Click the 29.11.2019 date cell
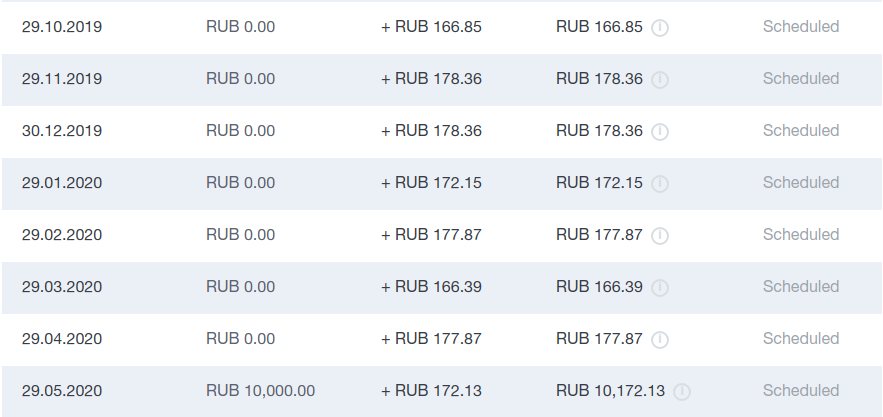This screenshot has height=417, width=883. (62, 78)
